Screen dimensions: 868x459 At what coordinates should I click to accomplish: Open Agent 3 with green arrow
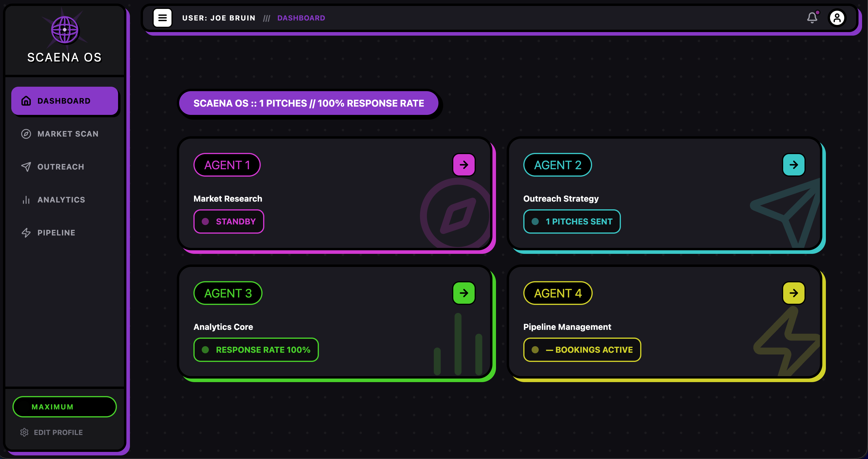[x=464, y=293]
